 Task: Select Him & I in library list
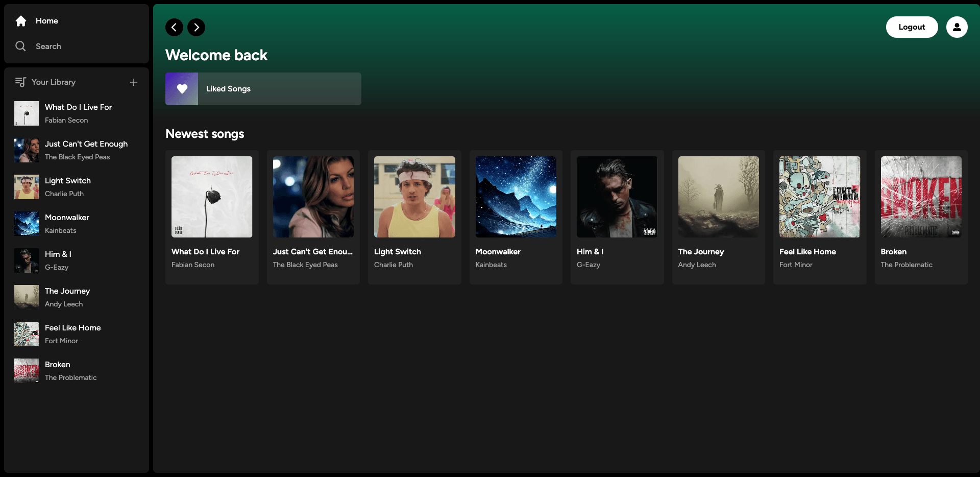pos(77,260)
